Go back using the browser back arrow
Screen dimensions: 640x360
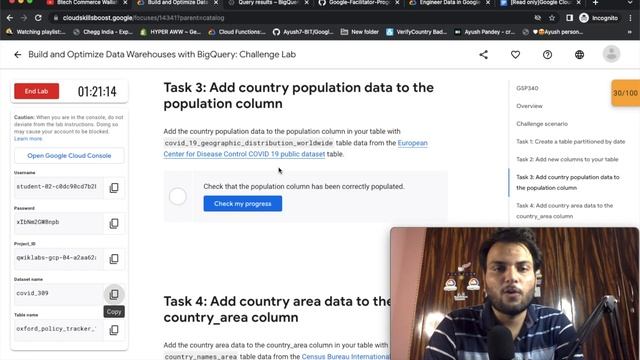[10, 18]
